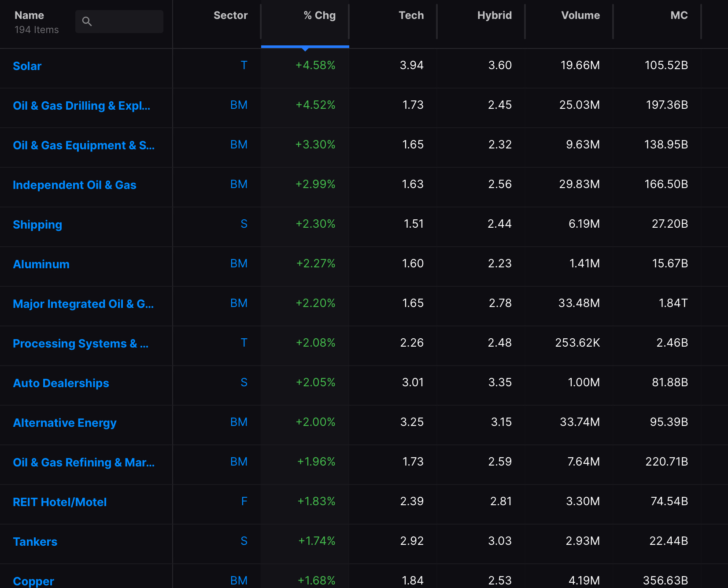Viewport: 728px width, 588px height.
Task: Open Oil & Gas Refining & Mar... link
Action: (84, 462)
